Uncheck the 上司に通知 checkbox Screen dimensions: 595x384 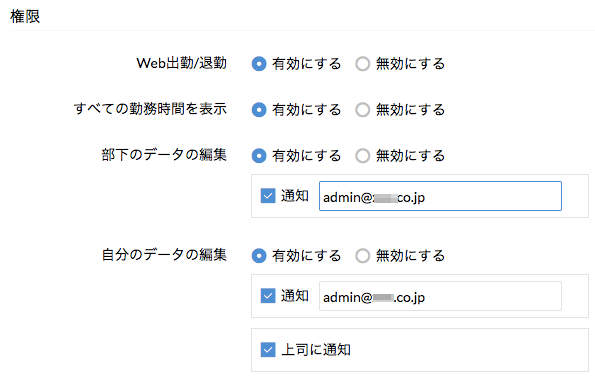click(268, 349)
